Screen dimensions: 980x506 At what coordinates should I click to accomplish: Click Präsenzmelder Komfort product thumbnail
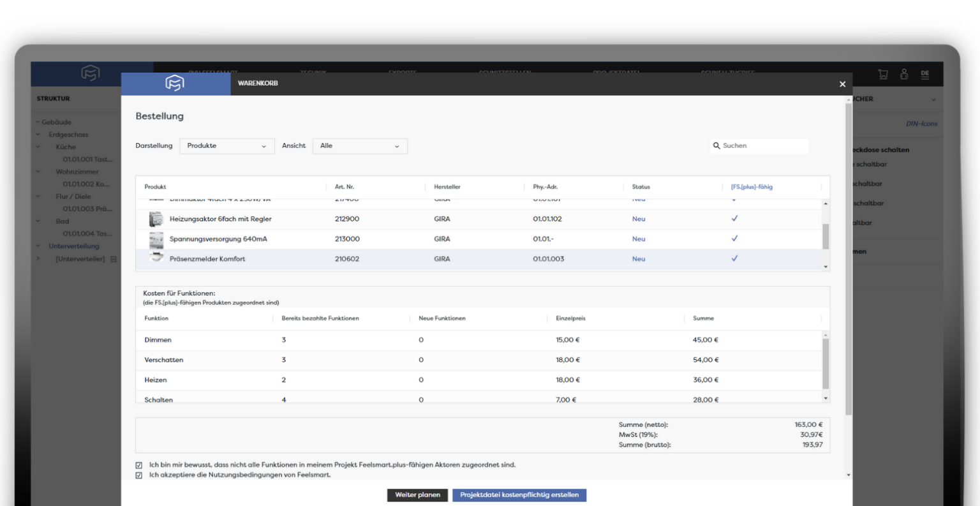click(x=156, y=258)
